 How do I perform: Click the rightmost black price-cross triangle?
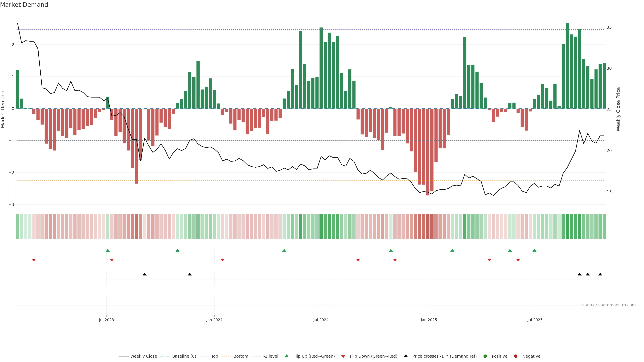click(x=600, y=274)
